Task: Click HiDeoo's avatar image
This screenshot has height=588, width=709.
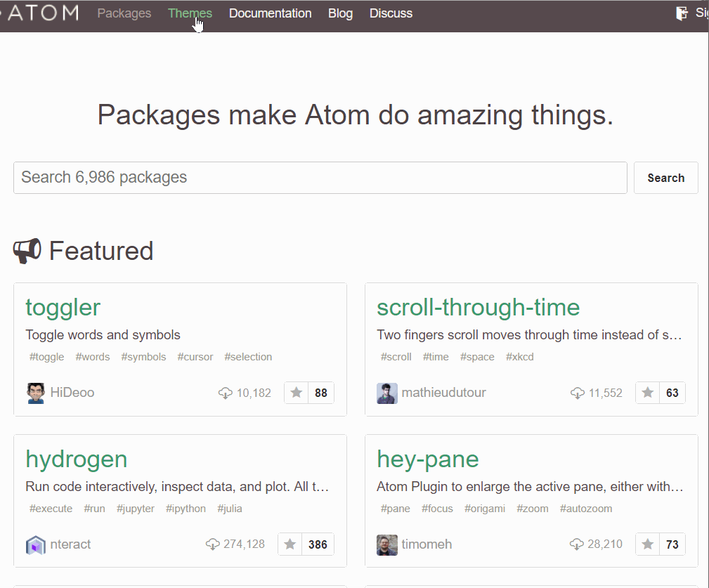Action: 36,393
